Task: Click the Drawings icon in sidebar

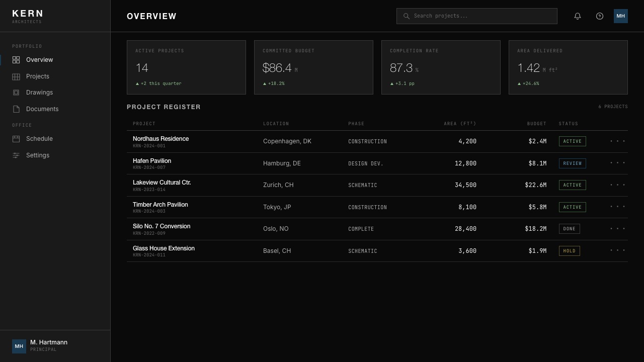Action: [16, 93]
